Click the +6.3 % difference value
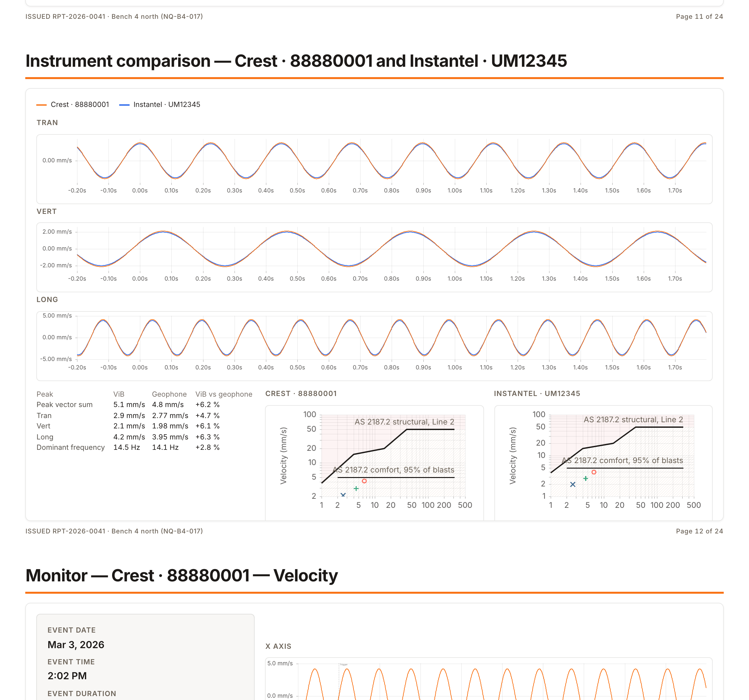This screenshot has width=749, height=700. pos(208,437)
